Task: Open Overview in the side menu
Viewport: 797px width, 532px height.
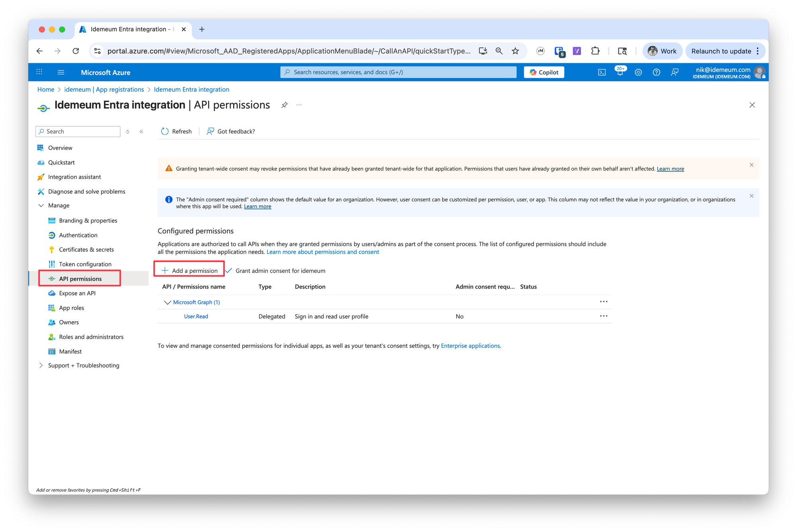Action: point(60,148)
